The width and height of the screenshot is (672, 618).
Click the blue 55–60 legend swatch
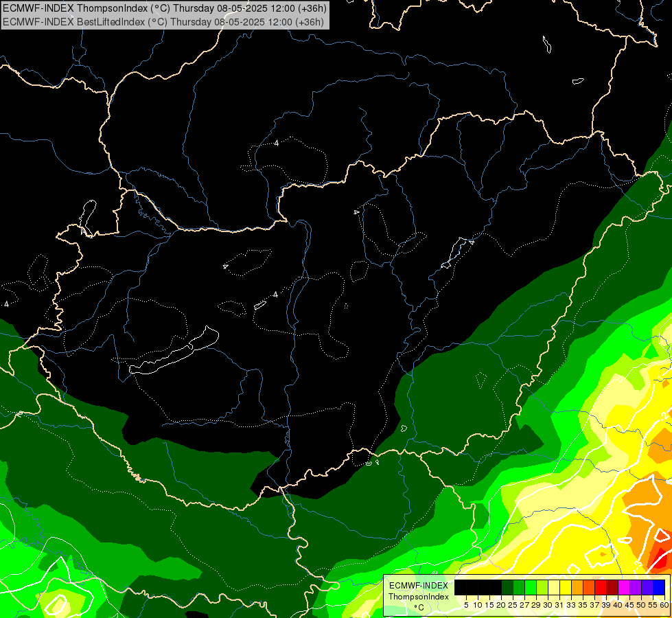pyautogui.click(x=659, y=587)
